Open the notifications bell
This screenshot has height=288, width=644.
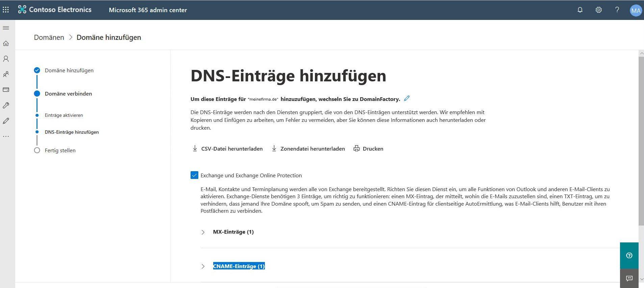coord(580,10)
